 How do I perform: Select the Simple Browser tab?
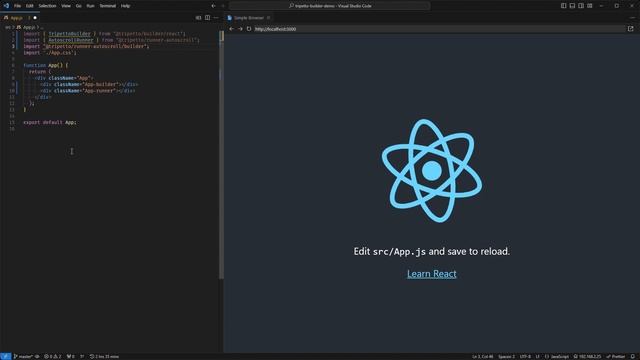pyautogui.click(x=248, y=18)
